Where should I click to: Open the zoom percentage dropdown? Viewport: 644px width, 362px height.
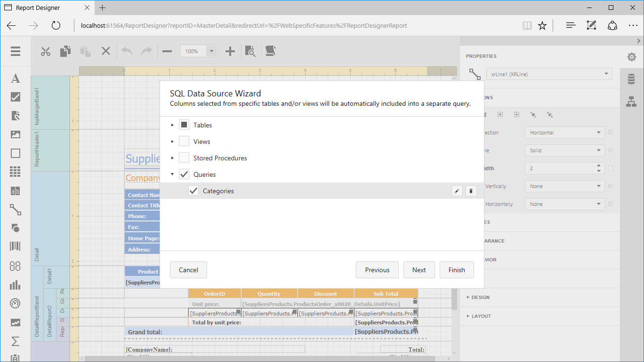tap(210, 51)
